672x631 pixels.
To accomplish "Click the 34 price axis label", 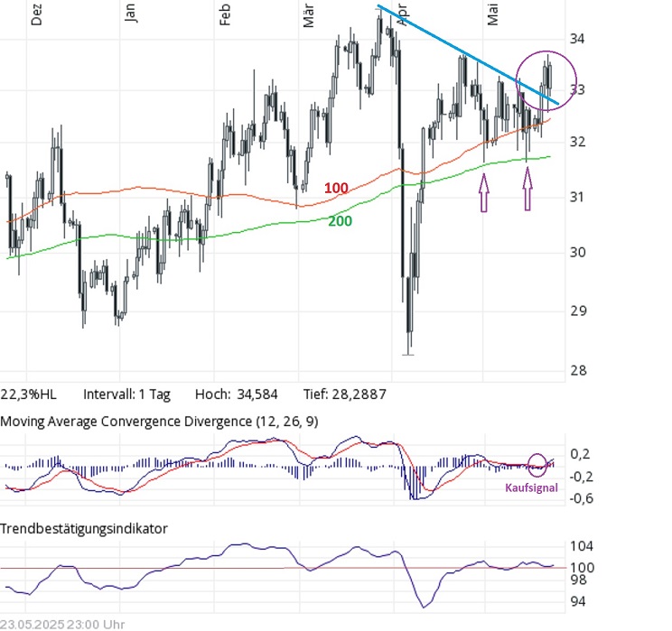I will [577, 39].
